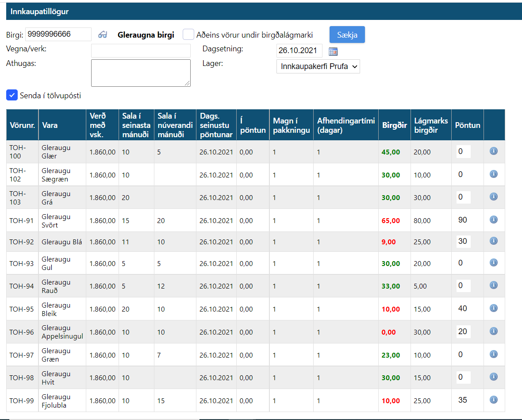Open the Lager warehouse dropdown
Screen dimensions: 522x420
(x=318, y=67)
